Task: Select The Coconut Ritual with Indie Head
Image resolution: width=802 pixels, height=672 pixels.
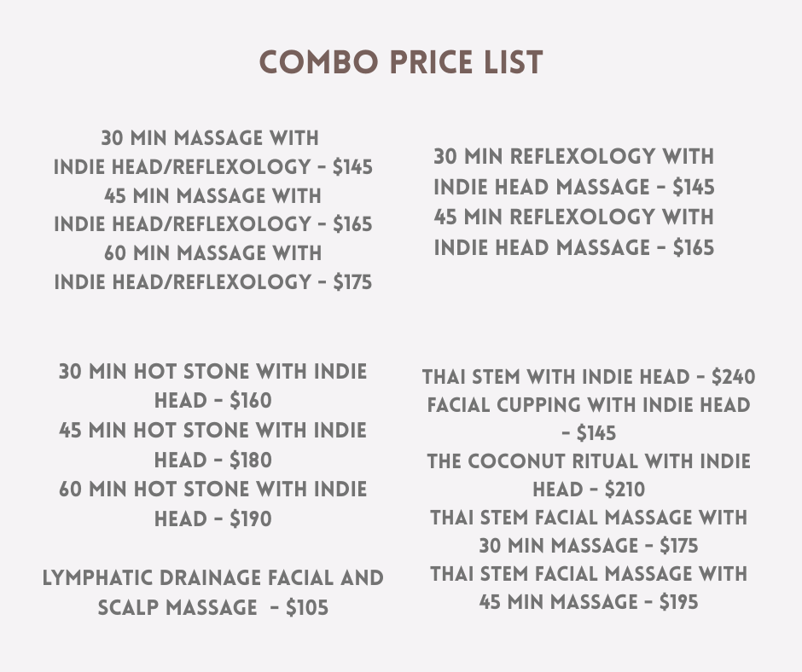Action: click(x=589, y=475)
